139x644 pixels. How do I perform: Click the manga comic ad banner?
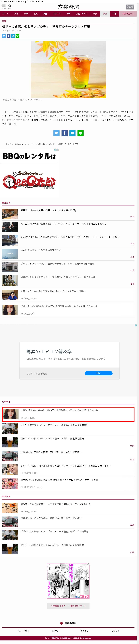(x=68, y=581)
